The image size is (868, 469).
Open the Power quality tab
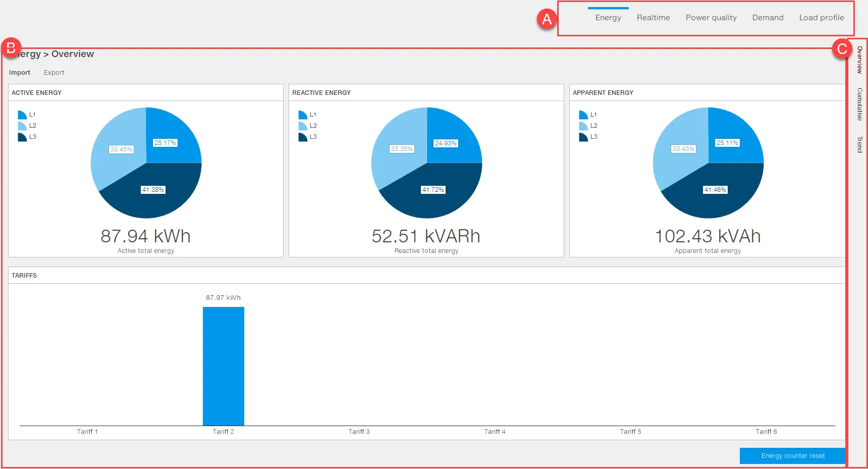pos(711,18)
